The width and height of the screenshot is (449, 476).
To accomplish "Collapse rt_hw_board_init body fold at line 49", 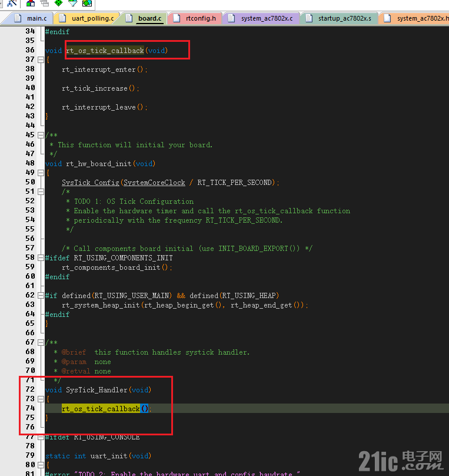I will tap(41, 173).
